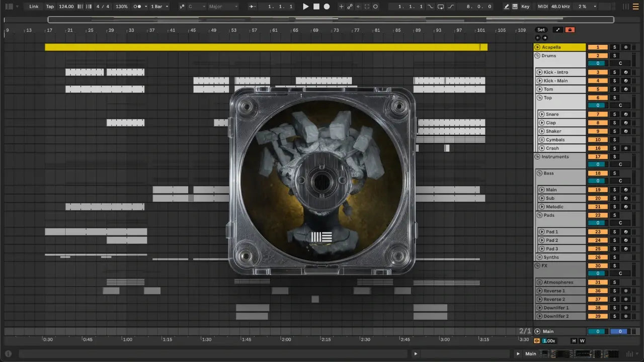The height and width of the screenshot is (362, 644).
Task: Deactivate the Kick - Main track
Action: pos(598,81)
